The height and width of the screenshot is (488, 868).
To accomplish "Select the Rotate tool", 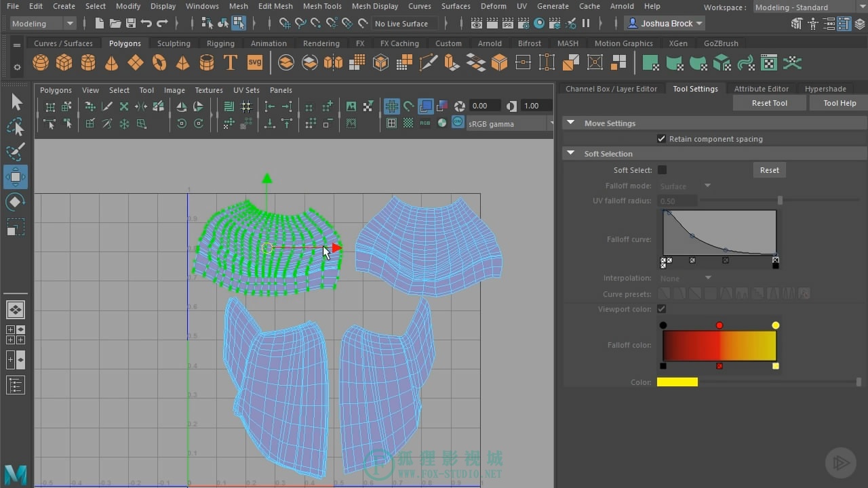I will click(x=16, y=202).
